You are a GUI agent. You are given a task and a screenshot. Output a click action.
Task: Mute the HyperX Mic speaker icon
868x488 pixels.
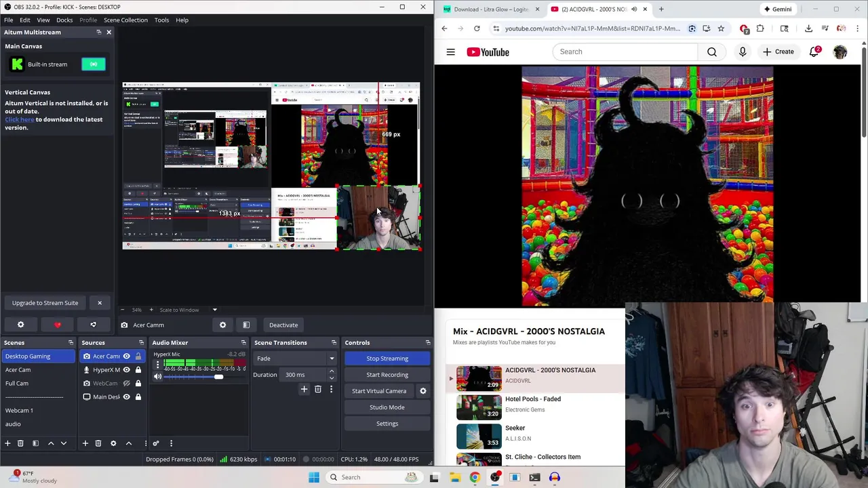pyautogui.click(x=157, y=377)
